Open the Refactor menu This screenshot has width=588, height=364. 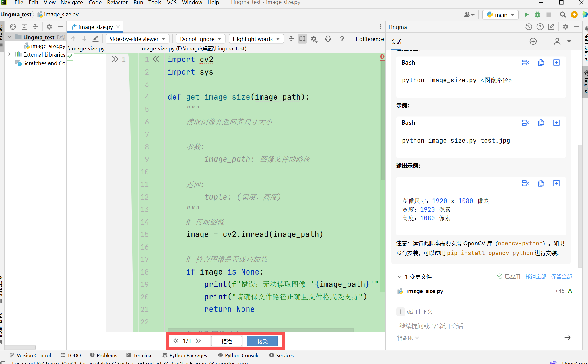117,3
